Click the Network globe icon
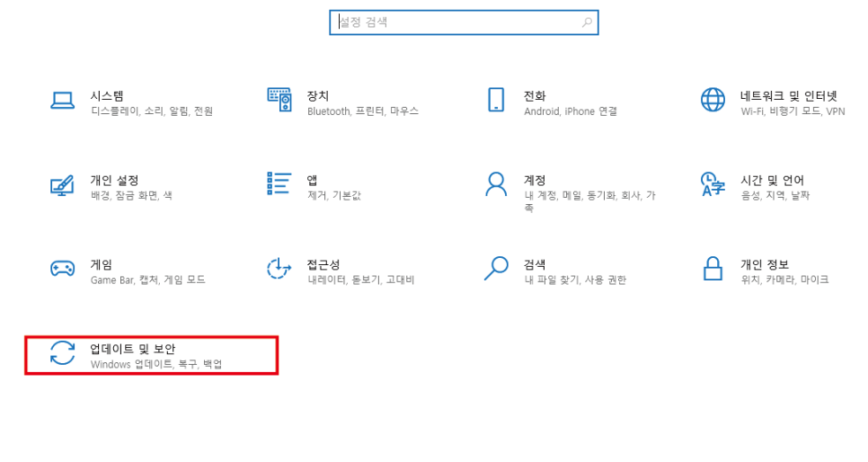This screenshot has height=462, width=868. pos(713,100)
